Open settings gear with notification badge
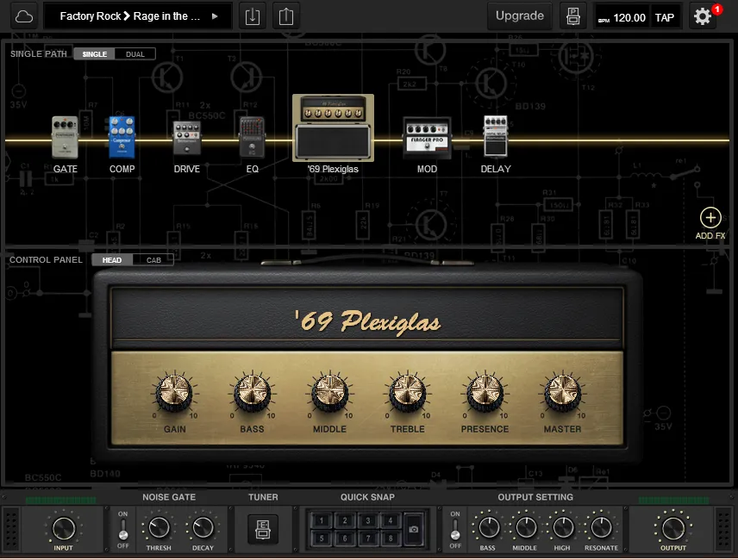 click(x=703, y=16)
